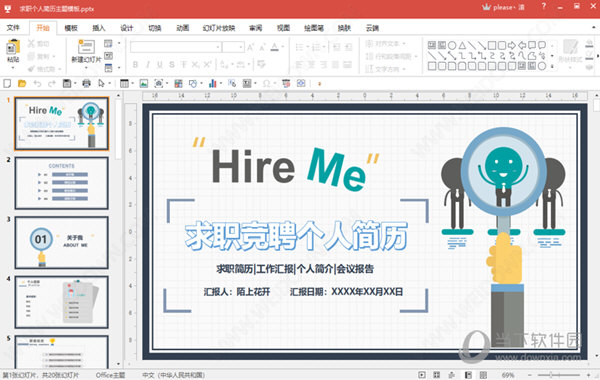The width and height of the screenshot is (600, 380).
Task: Click the zoom in plus button
Action: click(589, 375)
